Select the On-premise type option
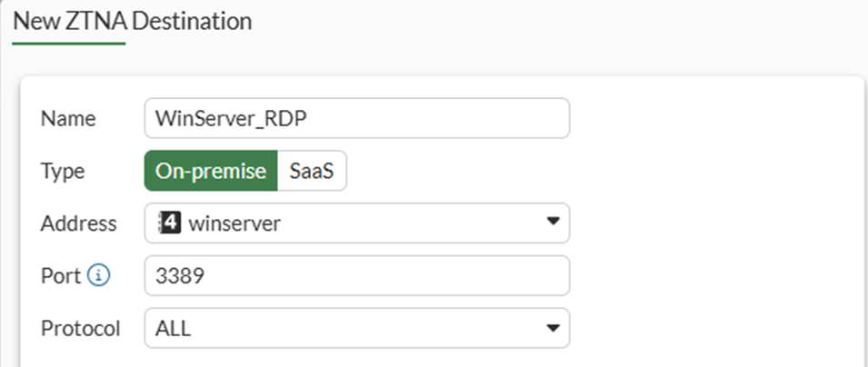The width and height of the screenshot is (868, 367). [x=211, y=172]
